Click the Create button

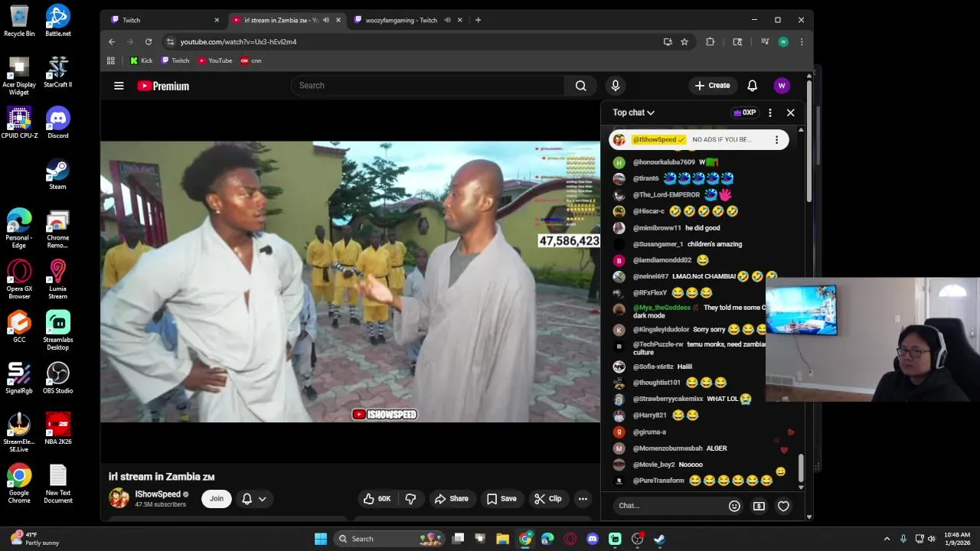coord(713,86)
